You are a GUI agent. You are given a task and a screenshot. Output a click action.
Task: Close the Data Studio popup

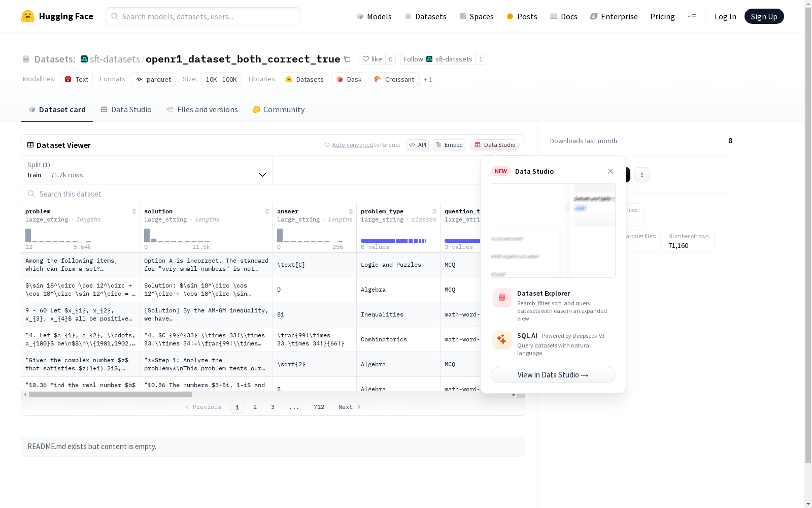[x=611, y=171]
